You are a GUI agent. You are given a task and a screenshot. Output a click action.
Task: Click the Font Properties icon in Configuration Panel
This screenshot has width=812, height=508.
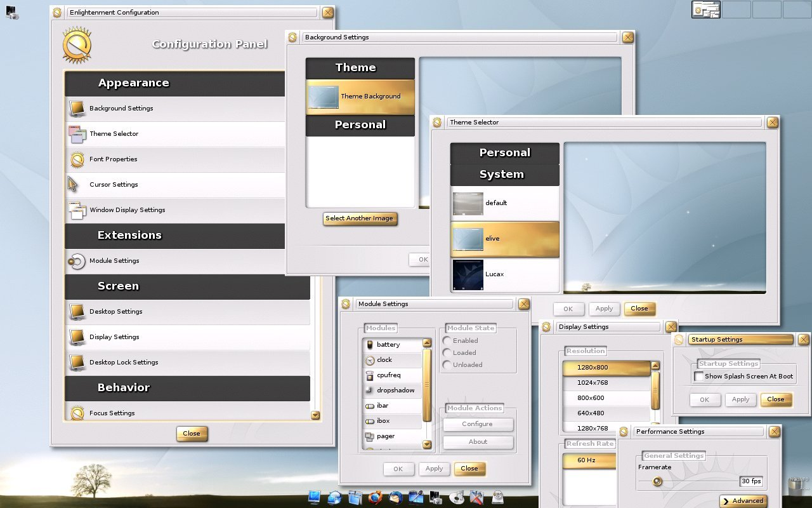click(77, 159)
